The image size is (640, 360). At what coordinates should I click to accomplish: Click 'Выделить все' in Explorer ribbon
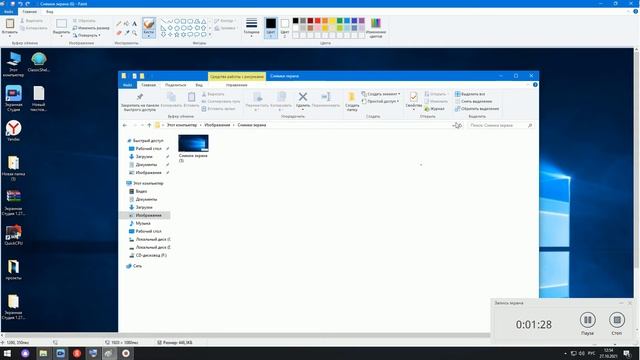470,94
